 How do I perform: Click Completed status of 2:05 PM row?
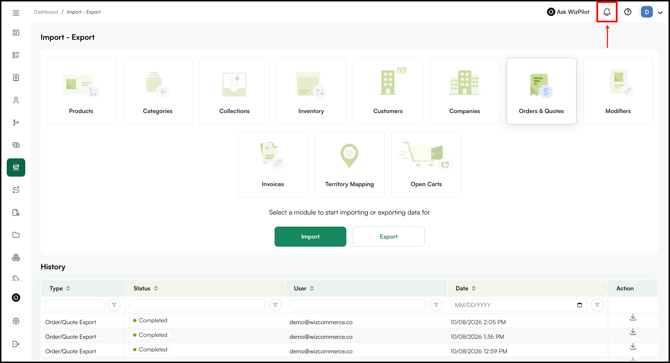coord(150,320)
